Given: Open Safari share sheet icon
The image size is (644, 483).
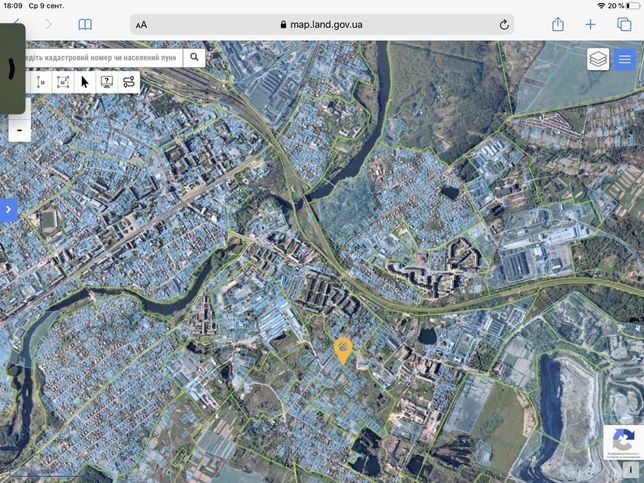Looking at the screenshot, I should click(558, 24).
